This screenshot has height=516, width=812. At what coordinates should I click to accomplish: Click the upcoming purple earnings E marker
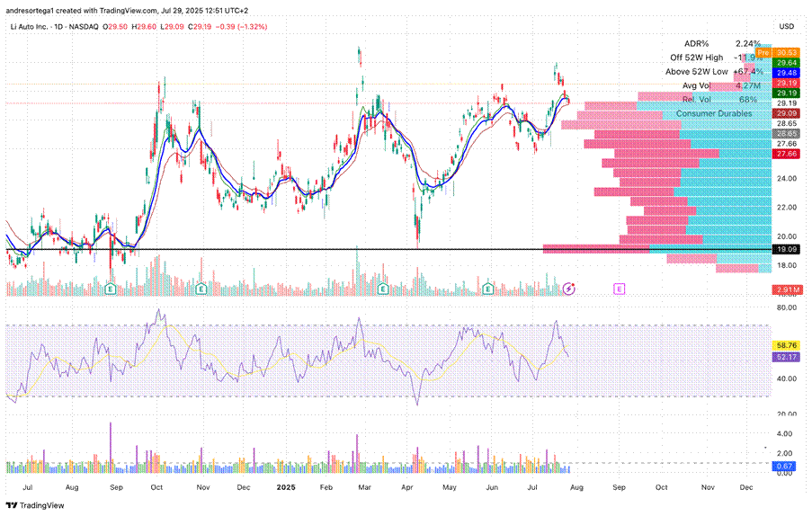click(x=619, y=289)
